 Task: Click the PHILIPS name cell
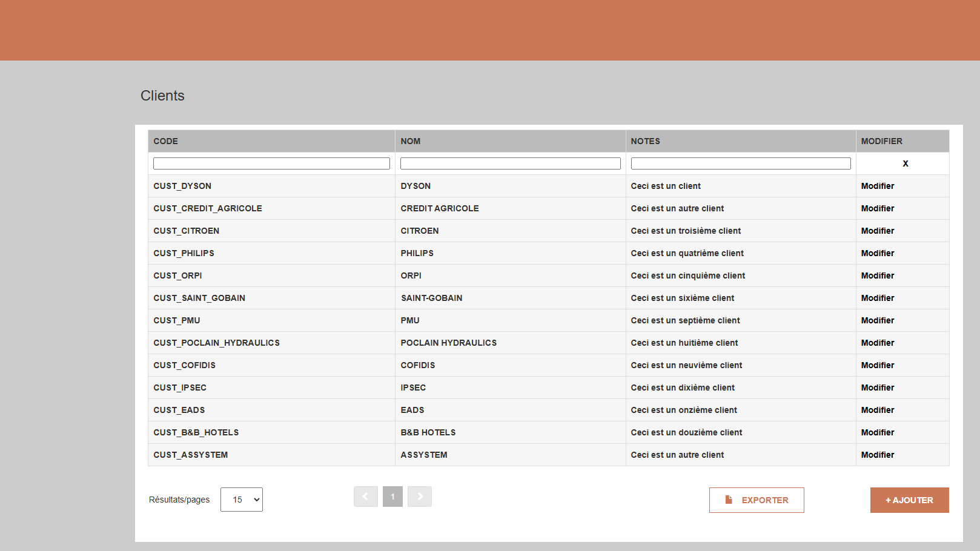coord(511,253)
